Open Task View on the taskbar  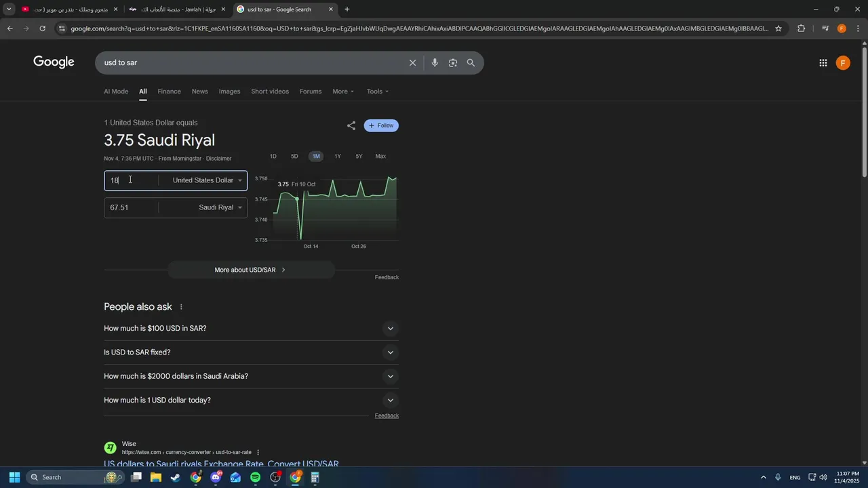point(136,477)
